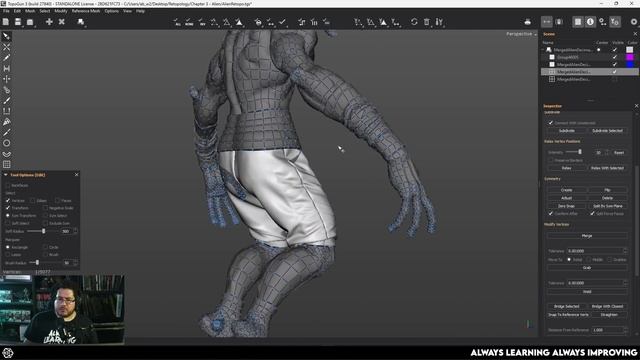
Task: Select the Bridge tool in left toolbar
Action: 6,68
